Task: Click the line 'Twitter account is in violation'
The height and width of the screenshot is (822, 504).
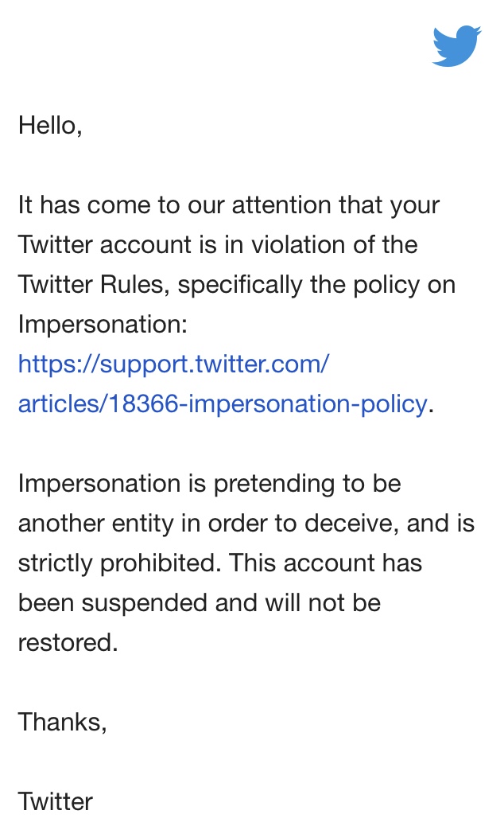Action: pos(218,245)
